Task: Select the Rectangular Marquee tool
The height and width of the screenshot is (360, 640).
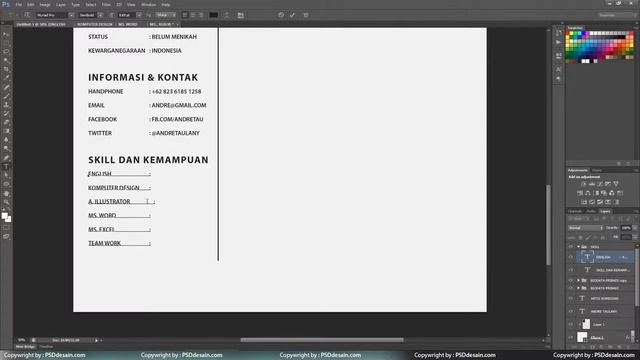Action: pyautogui.click(x=6, y=43)
